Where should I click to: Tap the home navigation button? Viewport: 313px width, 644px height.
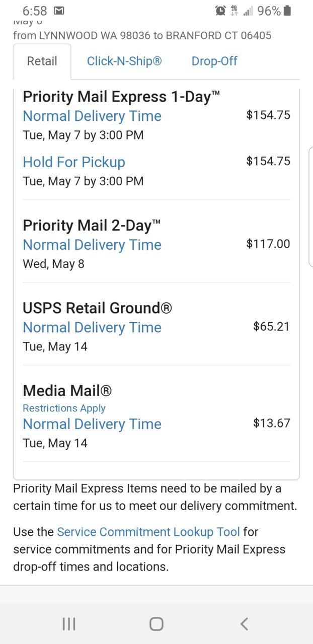pos(156,624)
